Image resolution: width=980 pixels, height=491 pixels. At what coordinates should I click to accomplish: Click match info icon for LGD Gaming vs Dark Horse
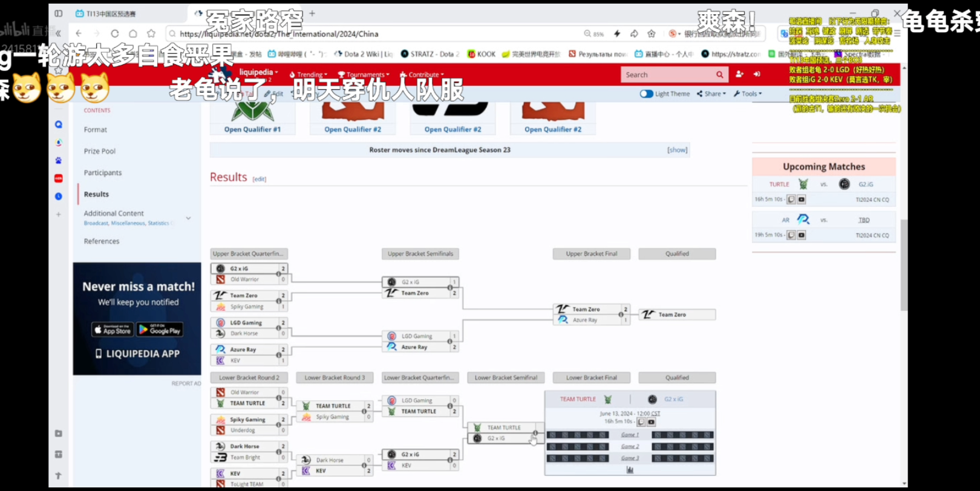pos(279,328)
